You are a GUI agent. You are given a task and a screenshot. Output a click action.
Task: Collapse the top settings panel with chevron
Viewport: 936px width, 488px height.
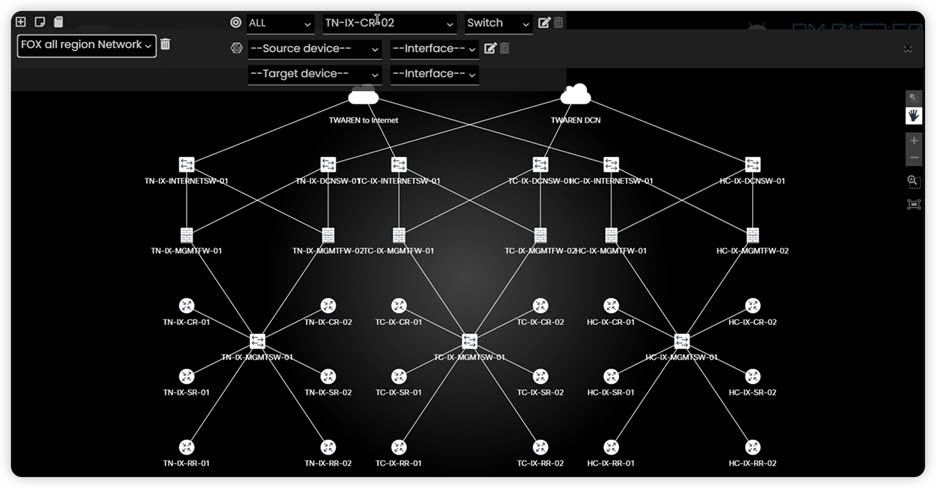pos(907,49)
